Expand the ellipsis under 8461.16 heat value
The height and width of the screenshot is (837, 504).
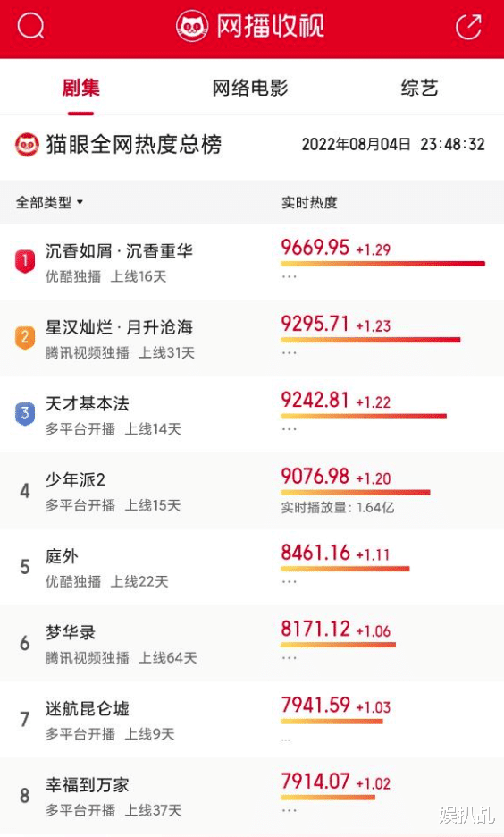(x=289, y=582)
